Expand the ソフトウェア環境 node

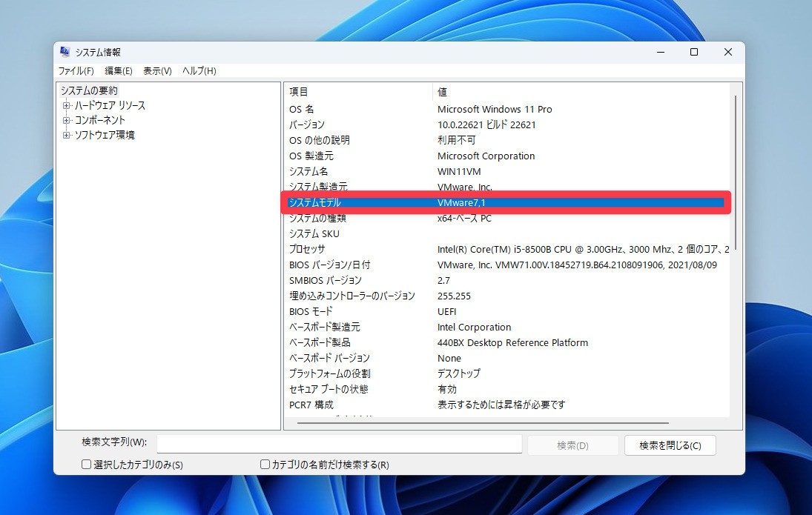pos(66,135)
